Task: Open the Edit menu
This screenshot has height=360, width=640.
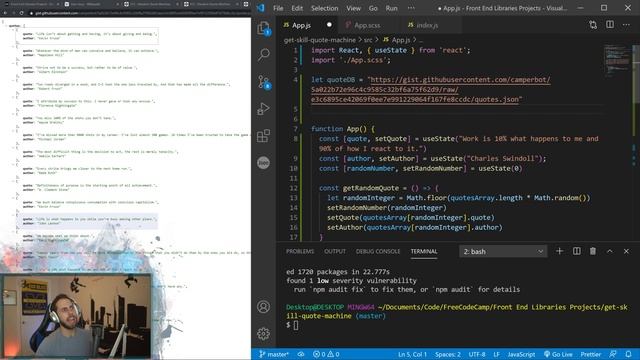Action: tap(297, 8)
